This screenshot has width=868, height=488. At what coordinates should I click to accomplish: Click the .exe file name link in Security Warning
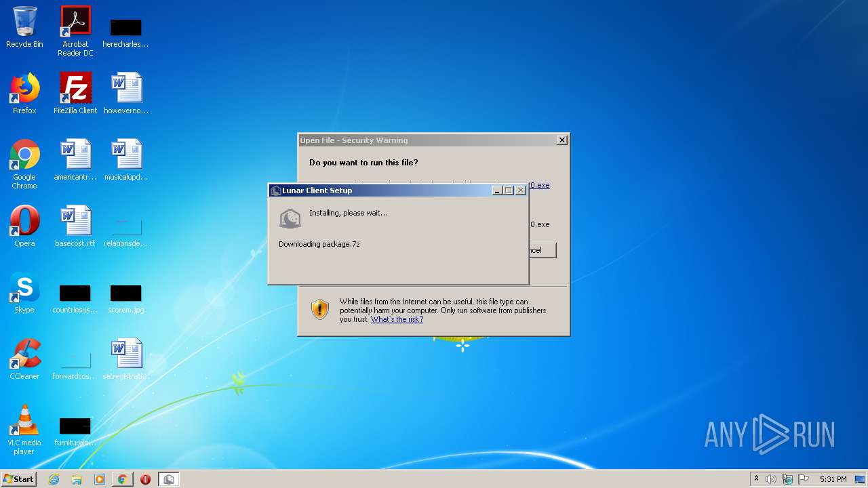540,185
